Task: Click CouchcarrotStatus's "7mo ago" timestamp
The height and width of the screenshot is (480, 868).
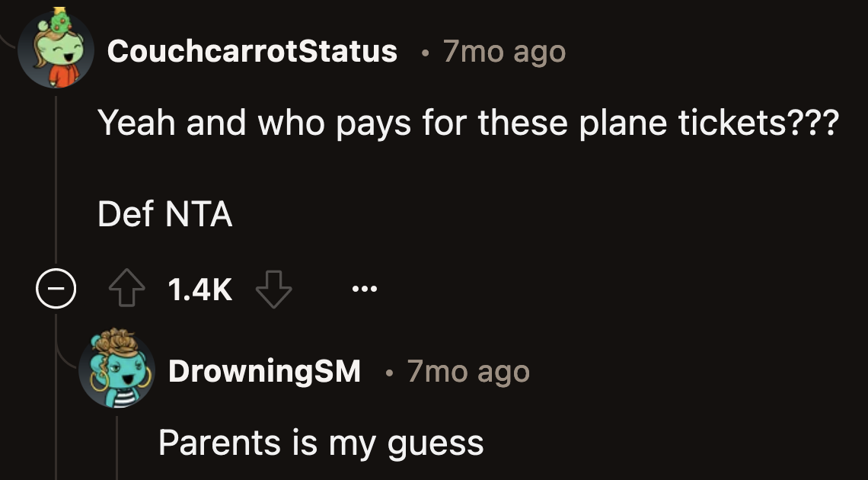Action: [x=504, y=52]
